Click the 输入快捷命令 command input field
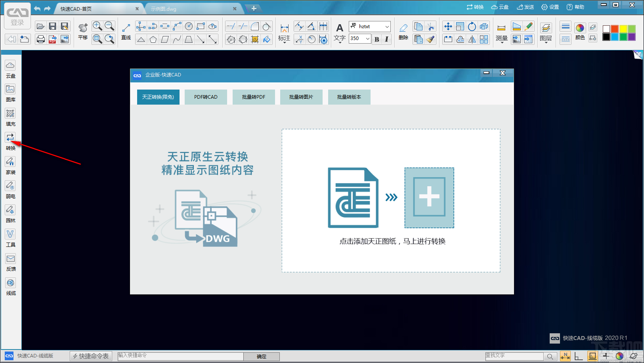Image resolution: width=644 pixels, height=363 pixels. point(180,356)
